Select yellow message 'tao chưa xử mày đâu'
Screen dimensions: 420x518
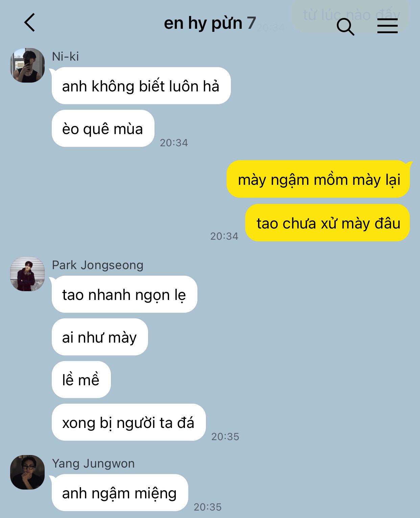pos(327,223)
